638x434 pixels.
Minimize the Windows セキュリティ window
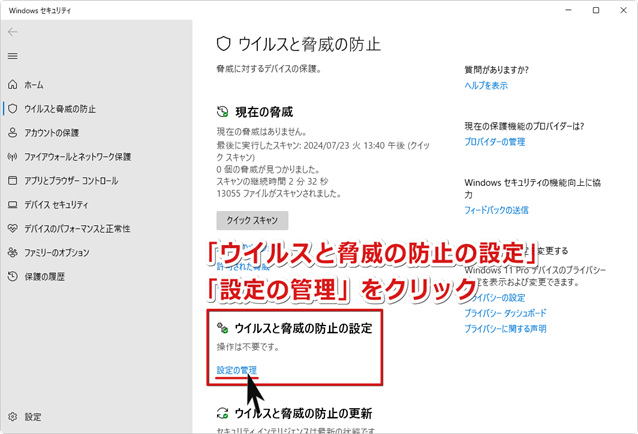pyautogui.click(x=569, y=10)
